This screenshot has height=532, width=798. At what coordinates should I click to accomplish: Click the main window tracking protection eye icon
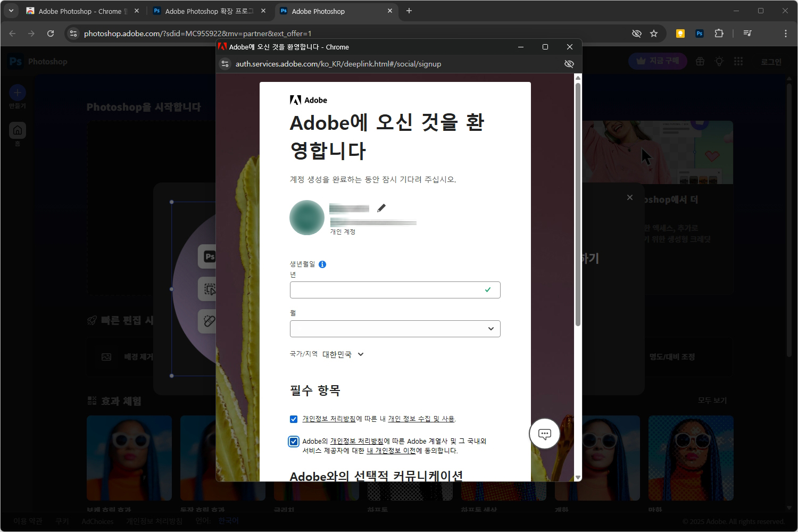[636, 34]
